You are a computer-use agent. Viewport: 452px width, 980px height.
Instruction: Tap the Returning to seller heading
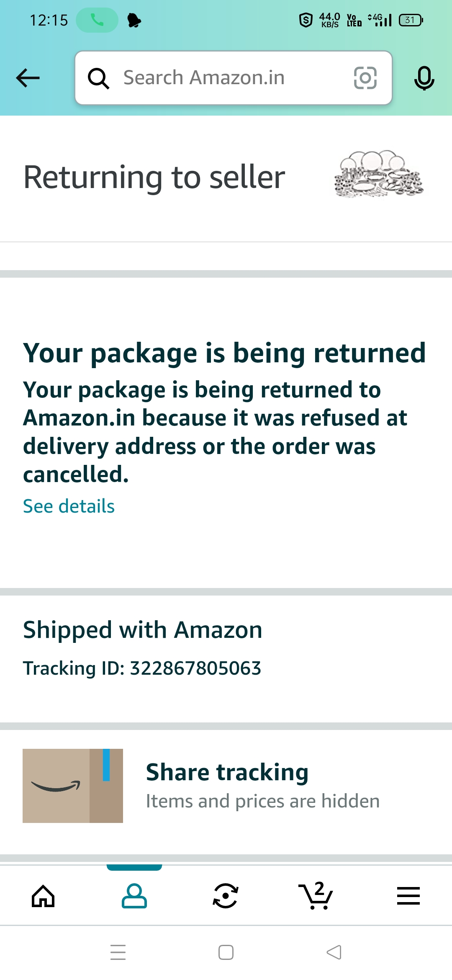[x=154, y=177]
